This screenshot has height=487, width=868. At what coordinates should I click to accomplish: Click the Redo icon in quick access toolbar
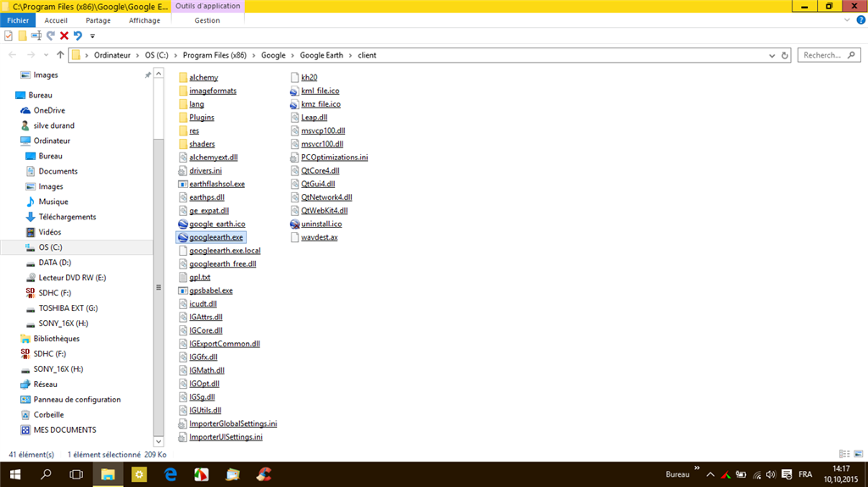click(x=50, y=36)
